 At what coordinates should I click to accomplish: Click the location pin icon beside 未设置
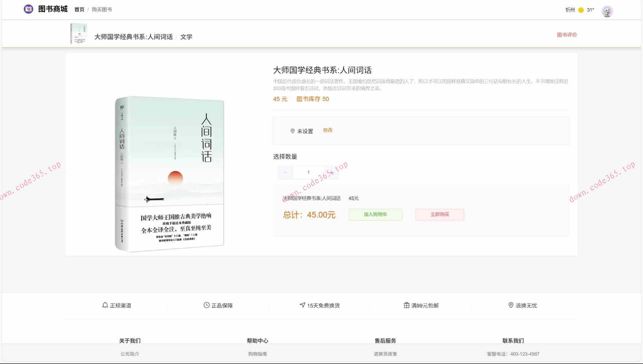(293, 131)
